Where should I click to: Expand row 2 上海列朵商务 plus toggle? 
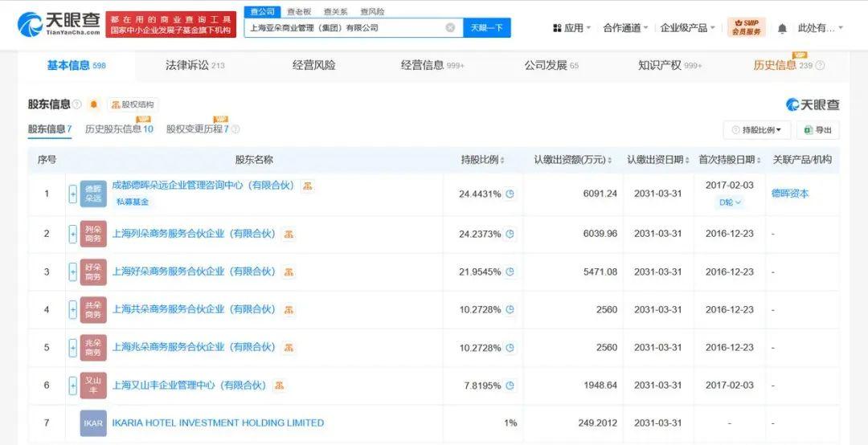72,234
